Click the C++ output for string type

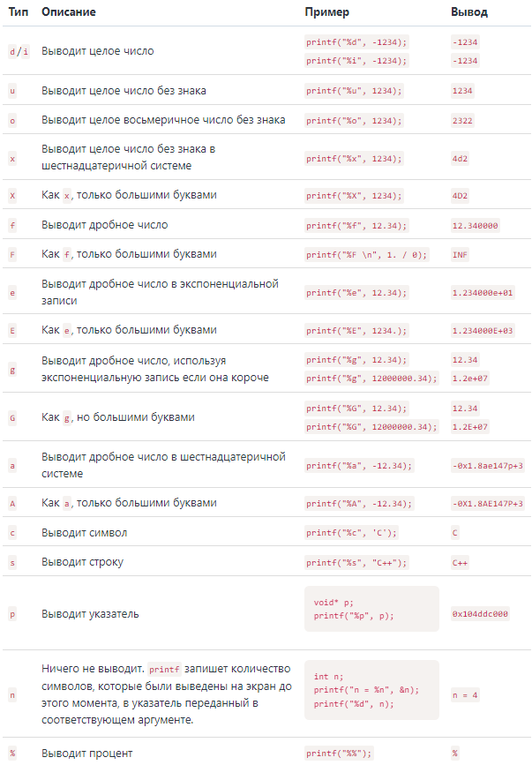[x=460, y=563]
